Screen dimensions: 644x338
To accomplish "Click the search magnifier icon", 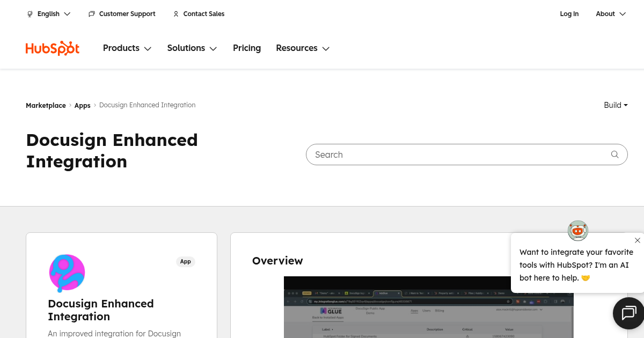I will [615, 155].
